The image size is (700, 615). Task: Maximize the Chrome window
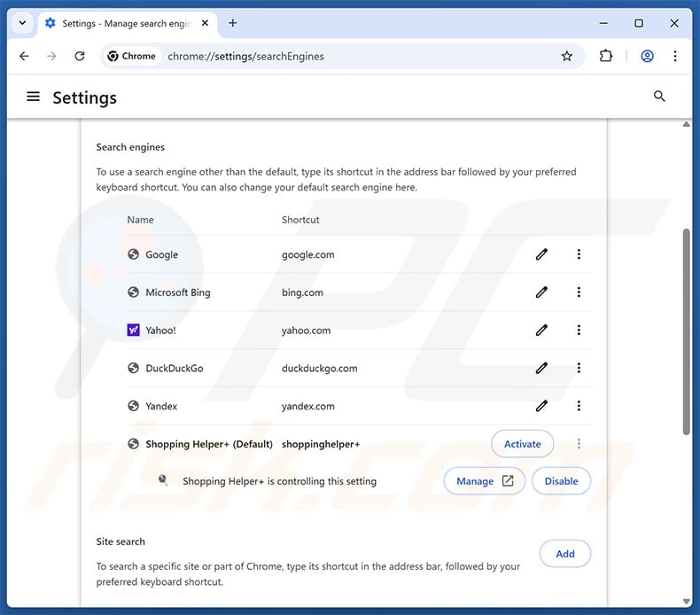click(639, 23)
